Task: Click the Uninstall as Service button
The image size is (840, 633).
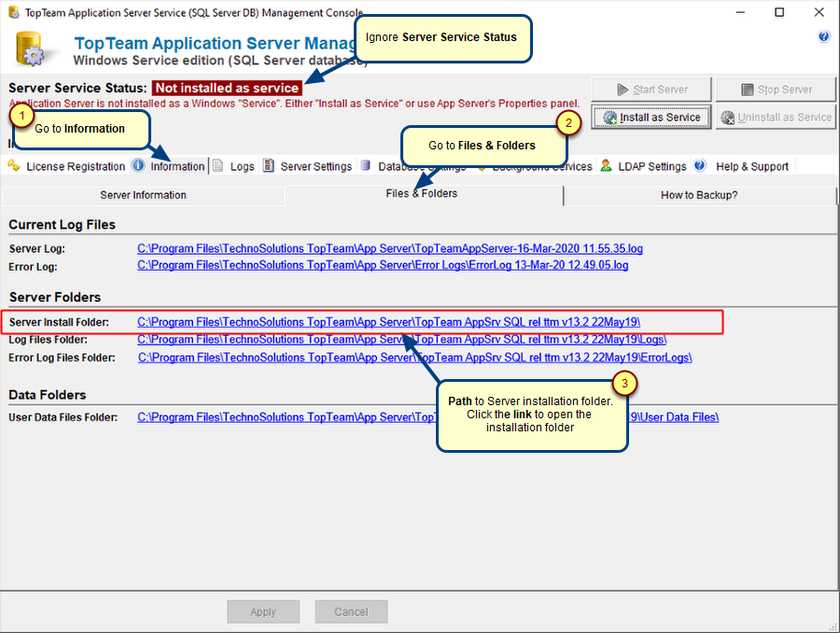Action: tap(776, 118)
